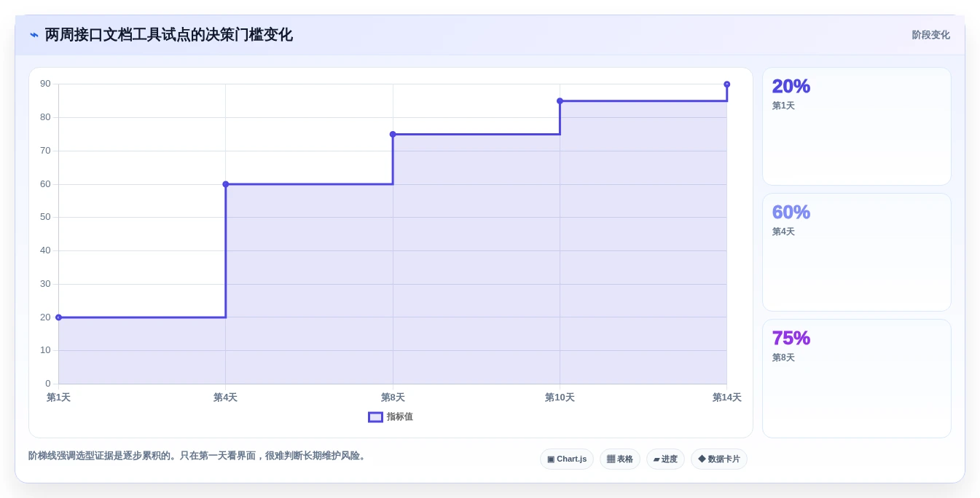980x498 pixels.
Task: Open the 60% 第4天 data card
Action: pyautogui.click(x=857, y=253)
